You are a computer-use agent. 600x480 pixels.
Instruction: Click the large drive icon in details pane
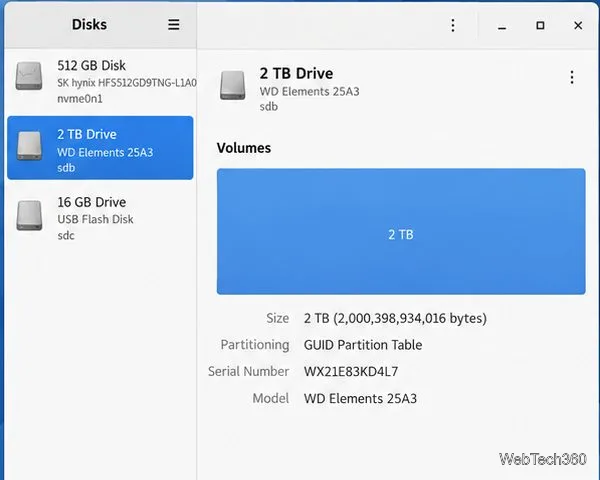[x=232, y=85]
